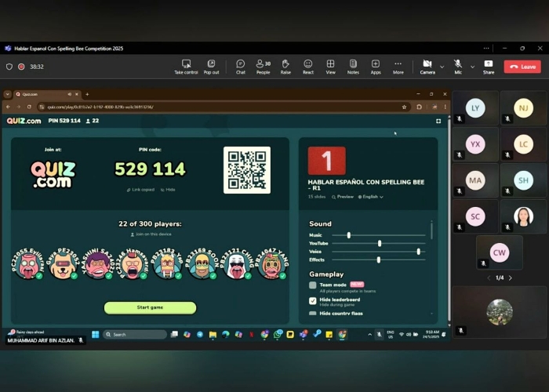Expand mic options dropdown arrow
Image resolution: width=549 pixels, height=392 pixels.
pyautogui.click(x=473, y=67)
